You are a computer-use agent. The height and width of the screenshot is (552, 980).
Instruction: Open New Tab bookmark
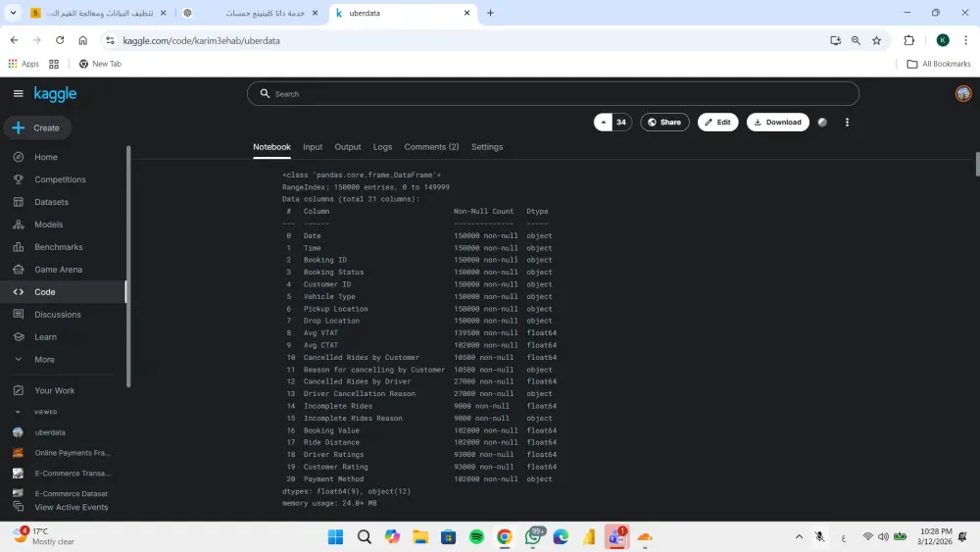click(x=100, y=64)
